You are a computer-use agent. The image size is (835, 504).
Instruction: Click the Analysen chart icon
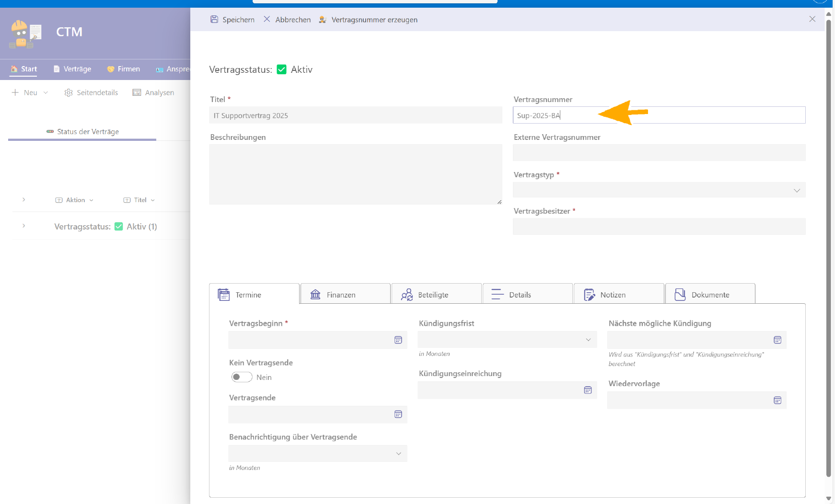pos(137,92)
